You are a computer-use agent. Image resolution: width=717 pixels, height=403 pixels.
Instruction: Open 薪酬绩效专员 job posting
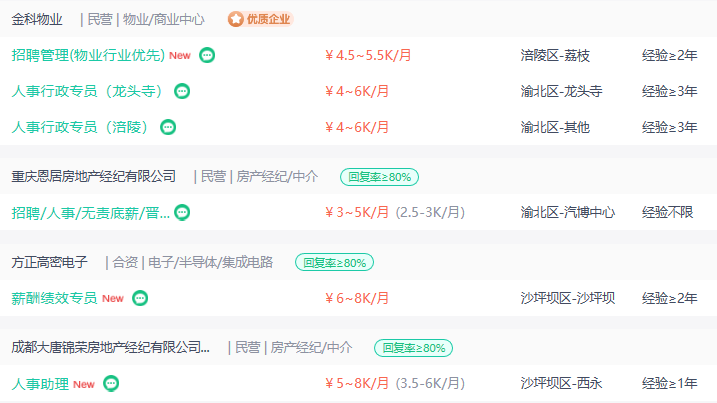[54, 298]
